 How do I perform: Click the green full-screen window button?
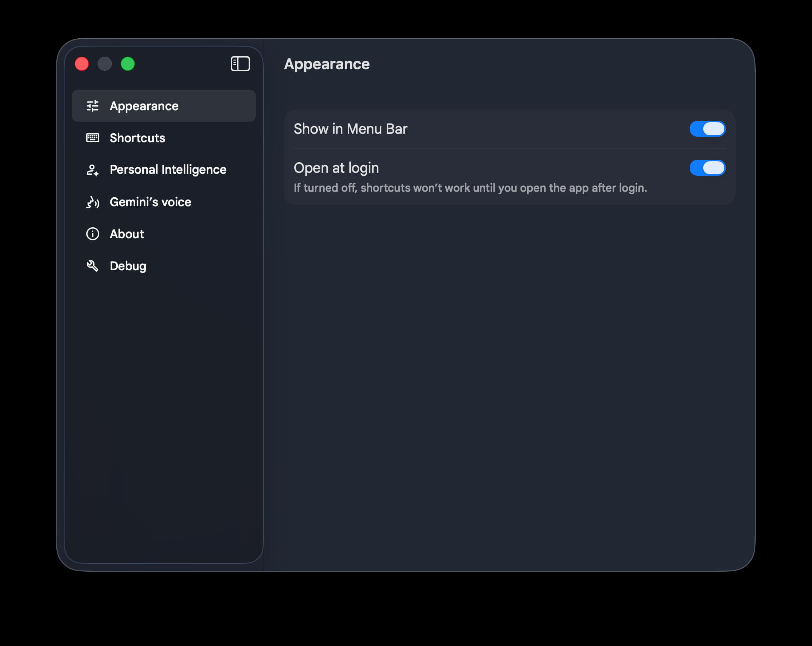point(128,64)
